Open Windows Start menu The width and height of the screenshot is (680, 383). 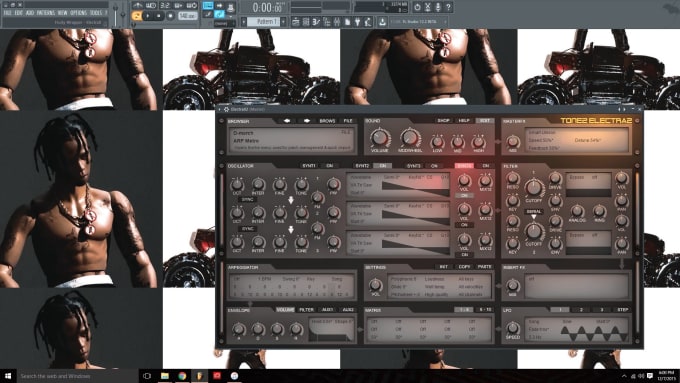(x=7, y=376)
